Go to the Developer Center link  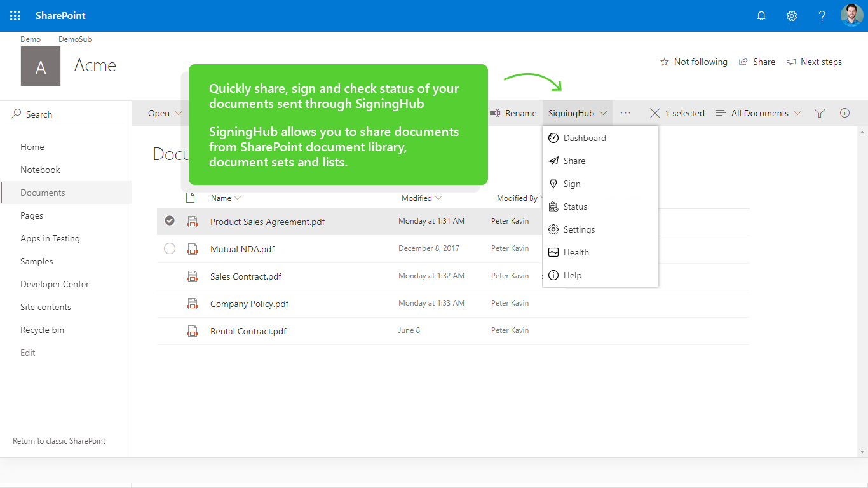(x=55, y=284)
